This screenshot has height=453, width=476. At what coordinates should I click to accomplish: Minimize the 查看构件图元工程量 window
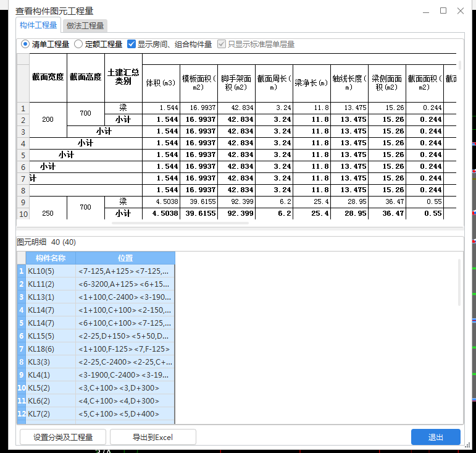point(426,11)
